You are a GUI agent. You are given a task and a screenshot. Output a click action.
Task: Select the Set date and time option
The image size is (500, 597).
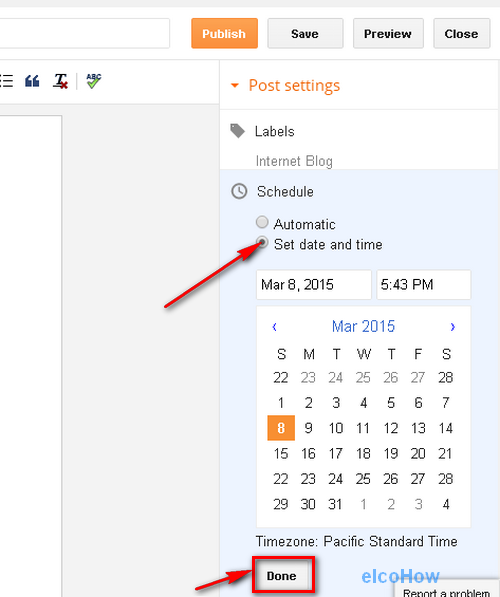[262, 242]
